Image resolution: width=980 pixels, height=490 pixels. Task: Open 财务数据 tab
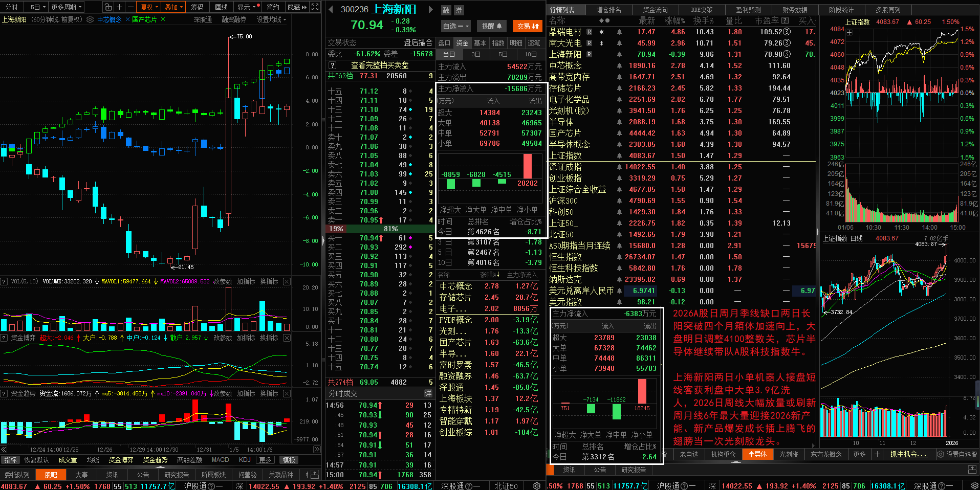click(794, 10)
